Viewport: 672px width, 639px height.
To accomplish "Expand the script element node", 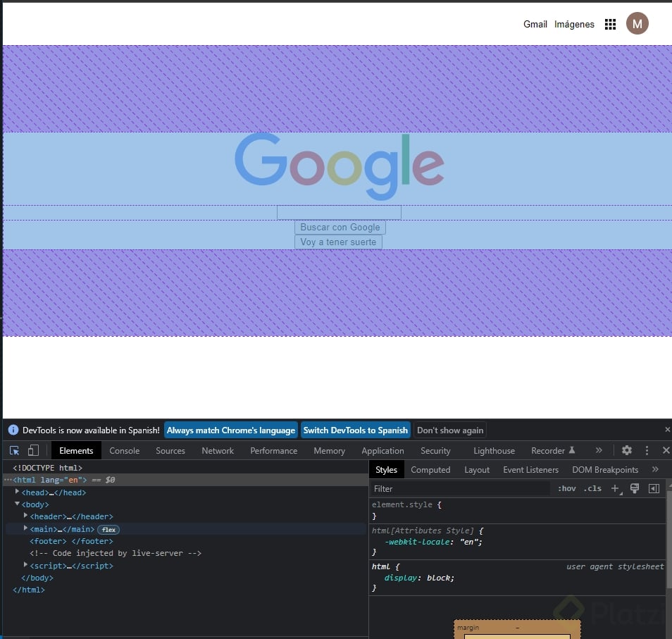I will [25, 565].
